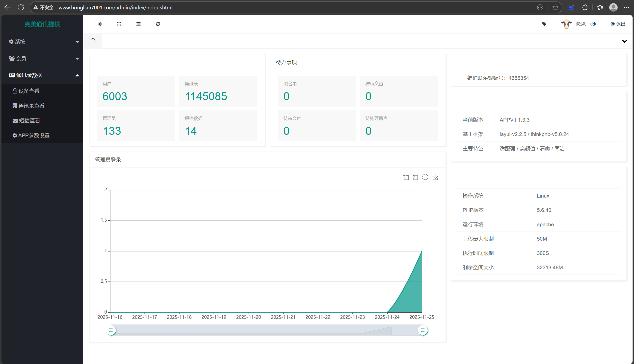The width and height of the screenshot is (634, 364).
Task: Open APP参数设置 menu item
Action: [34, 136]
